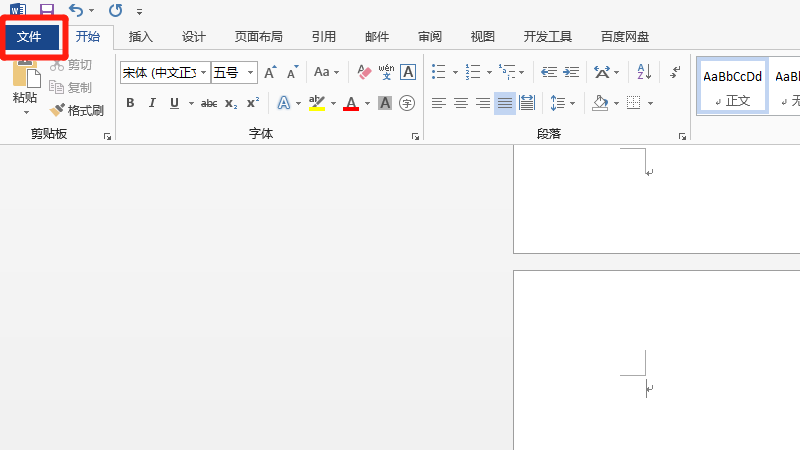Click the Decrease Indent icon
The width and height of the screenshot is (800, 450).
(548, 72)
